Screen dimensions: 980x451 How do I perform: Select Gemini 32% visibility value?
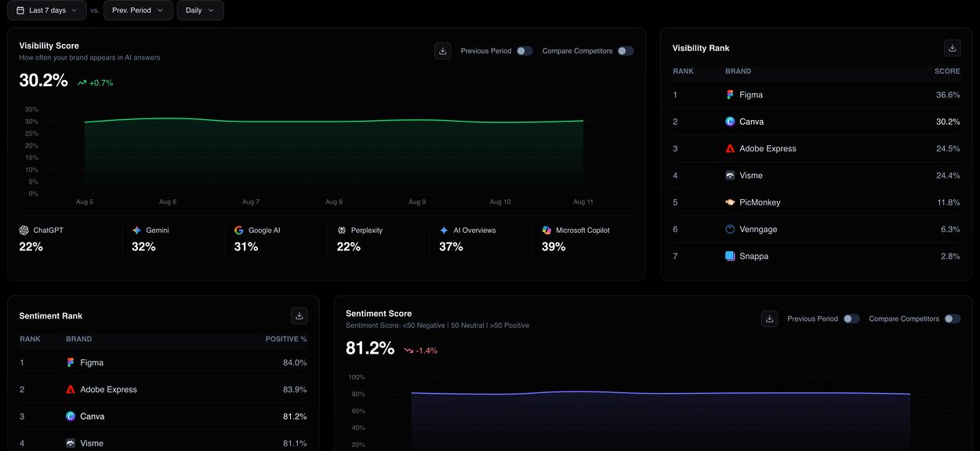pyautogui.click(x=143, y=247)
